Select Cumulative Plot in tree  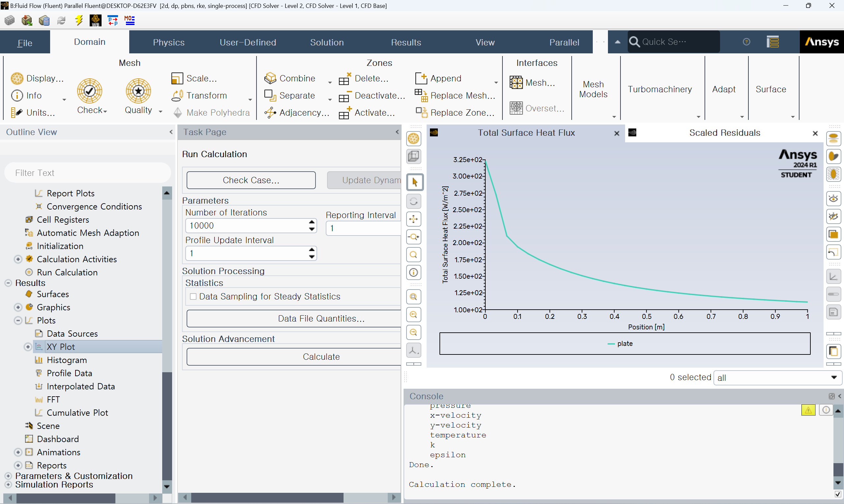point(77,413)
